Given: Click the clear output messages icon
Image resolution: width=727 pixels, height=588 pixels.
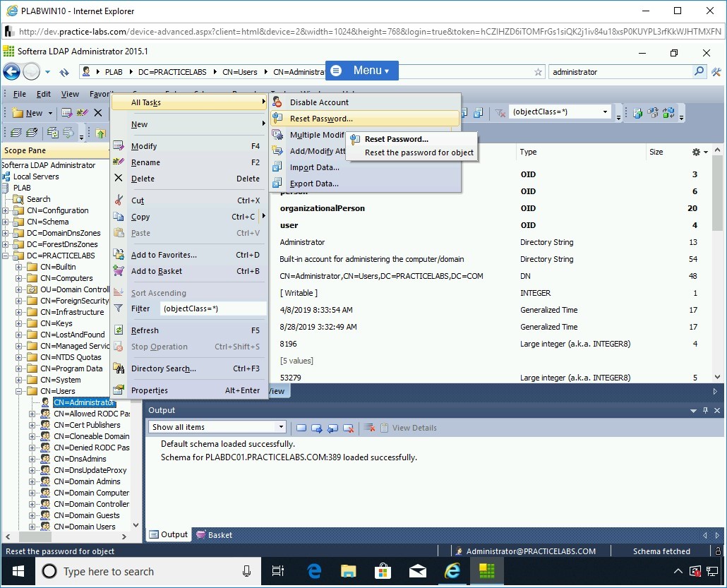Looking at the screenshot, I should [x=369, y=427].
